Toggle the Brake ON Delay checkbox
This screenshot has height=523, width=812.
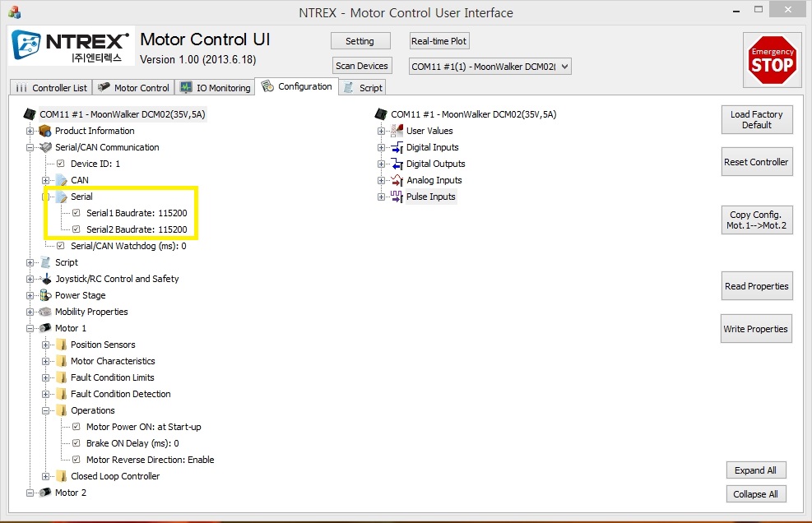click(x=77, y=443)
